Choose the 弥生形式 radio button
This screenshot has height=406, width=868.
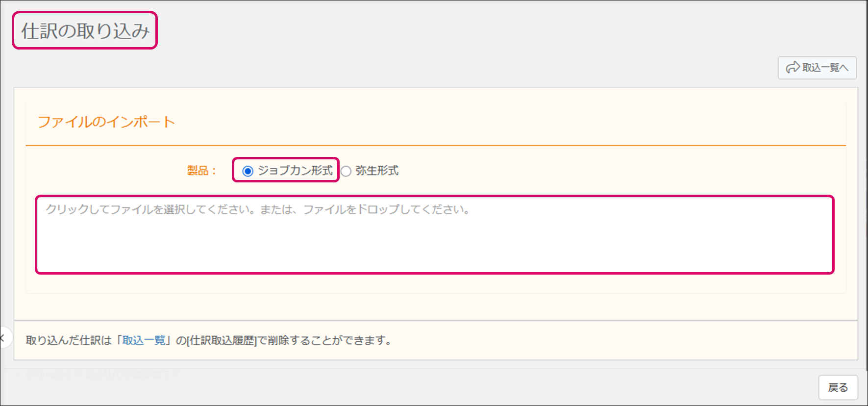pyautogui.click(x=346, y=171)
